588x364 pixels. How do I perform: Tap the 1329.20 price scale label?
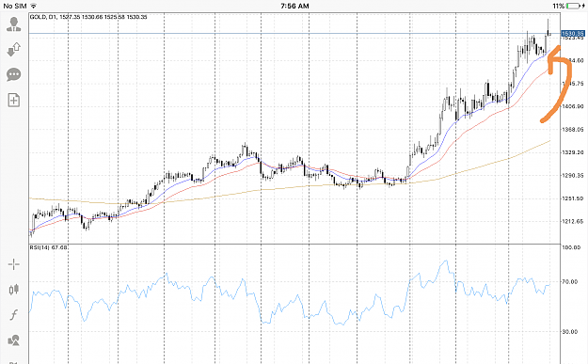tap(573, 152)
